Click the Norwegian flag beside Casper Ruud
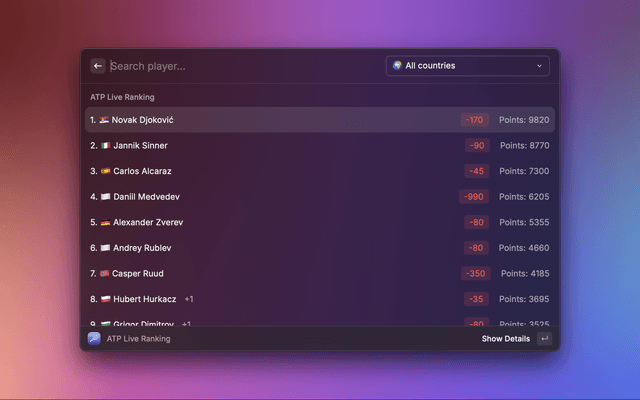Screen dimensions: 640x400 pyautogui.click(x=105, y=273)
